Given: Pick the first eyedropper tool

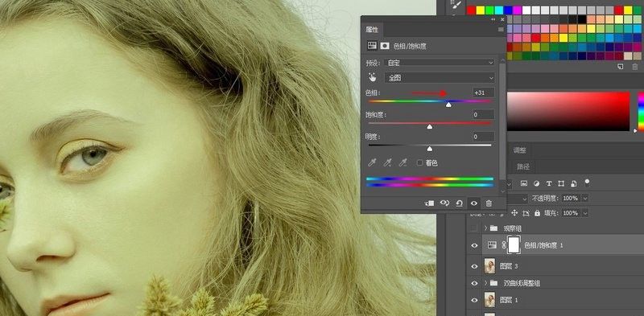Looking at the screenshot, I should (x=372, y=163).
